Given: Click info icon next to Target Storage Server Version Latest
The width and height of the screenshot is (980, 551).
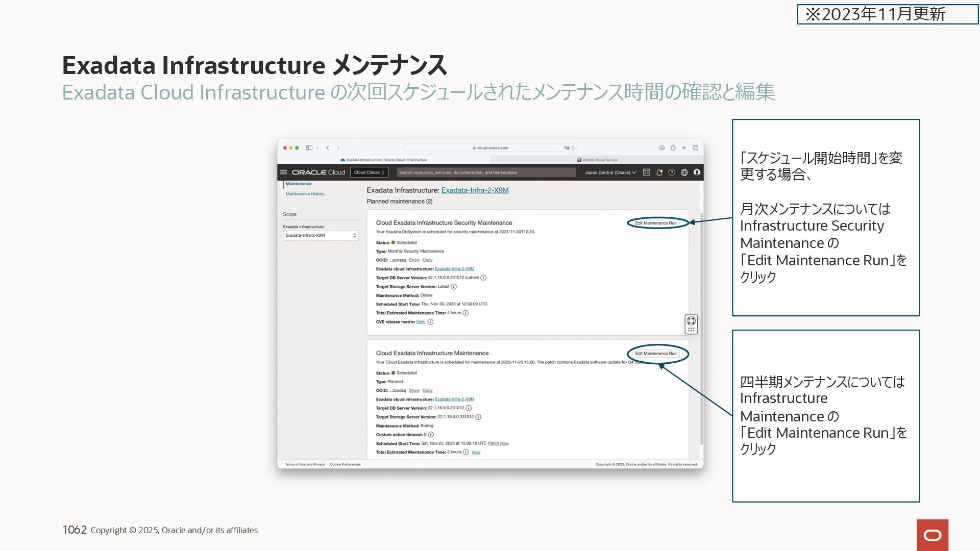Looking at the screenshot, I should click(454, 287).
